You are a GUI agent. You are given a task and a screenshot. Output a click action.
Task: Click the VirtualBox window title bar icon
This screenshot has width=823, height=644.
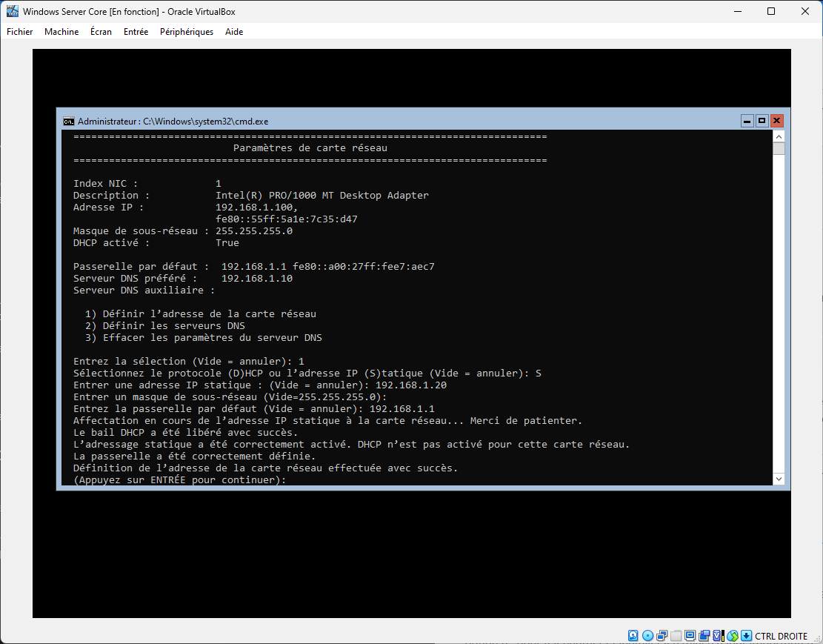point(12,11)
